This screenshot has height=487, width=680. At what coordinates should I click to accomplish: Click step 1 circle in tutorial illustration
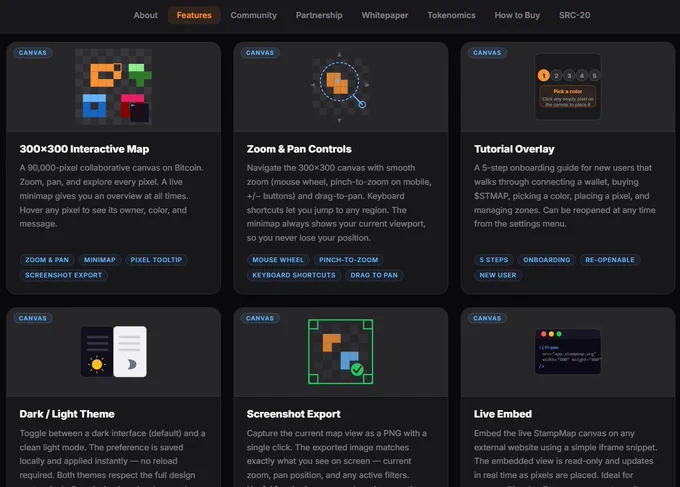[x=543, y=75]
